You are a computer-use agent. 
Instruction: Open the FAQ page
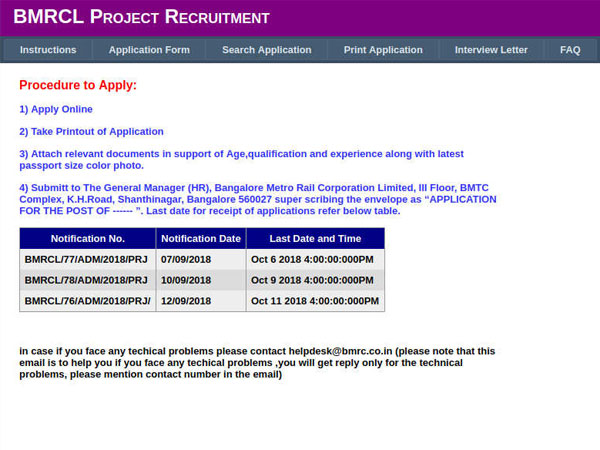pos(570,50)
